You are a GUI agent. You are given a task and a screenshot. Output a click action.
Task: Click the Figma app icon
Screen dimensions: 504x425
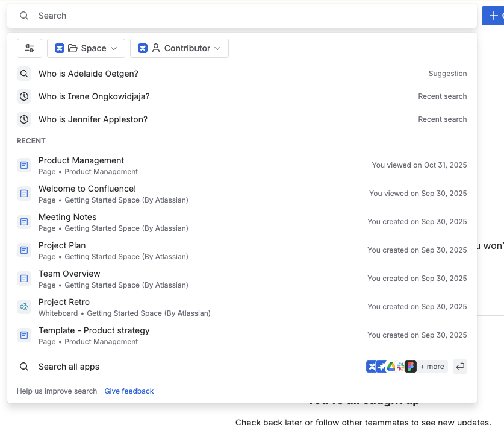pyautogui.click(x=411, y=367)
